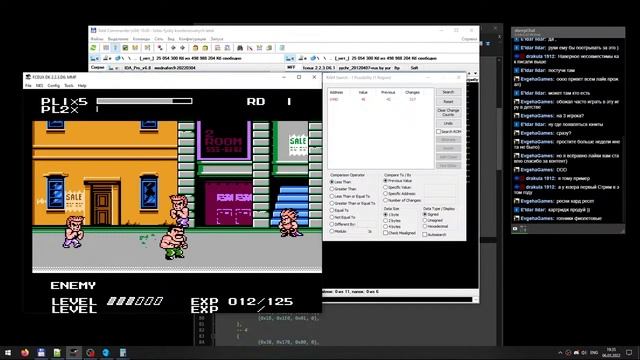Screen dimensions: 640x360
Task: Click the taskbar clock and date
Action: click(611, 353)
